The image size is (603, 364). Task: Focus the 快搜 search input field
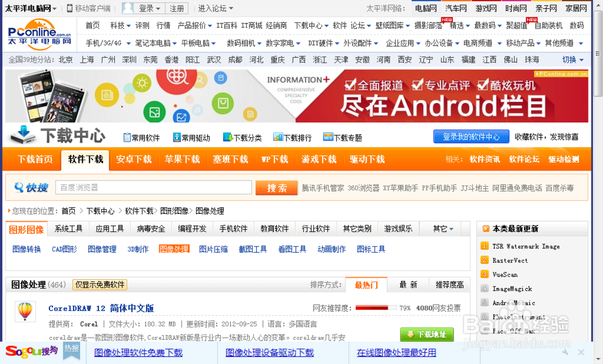[154, 187]
